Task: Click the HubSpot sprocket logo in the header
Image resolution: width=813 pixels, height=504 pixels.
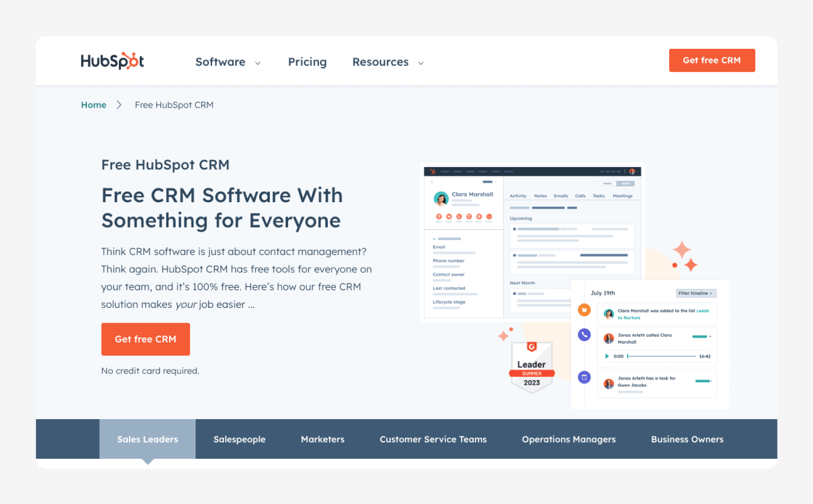Action: point(433,172)
